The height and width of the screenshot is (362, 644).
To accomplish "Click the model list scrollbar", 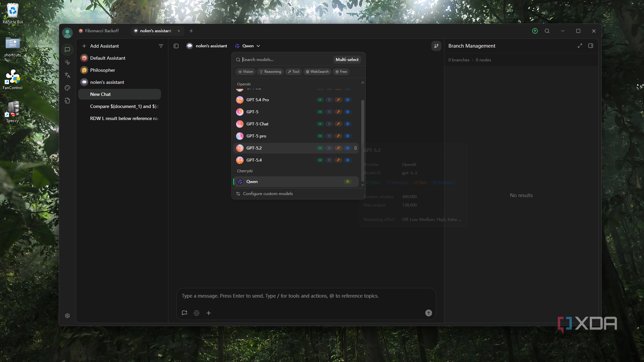I will (x=363, y=141).
